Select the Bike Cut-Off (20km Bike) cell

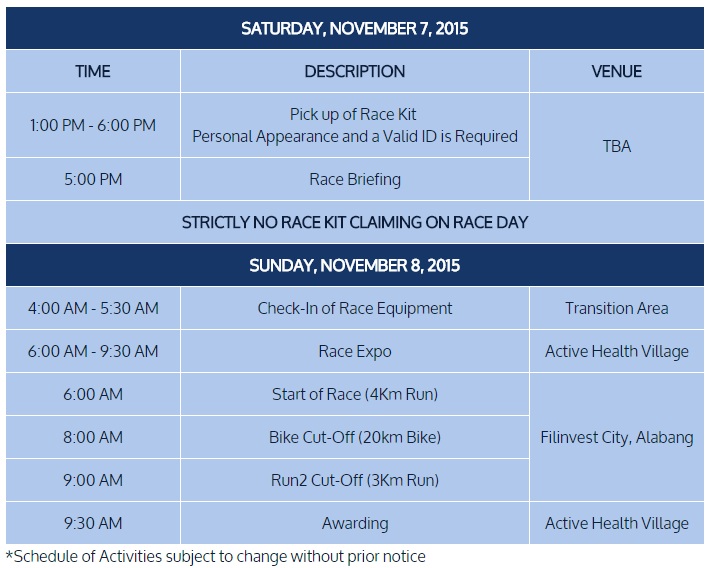coord(354,438)
